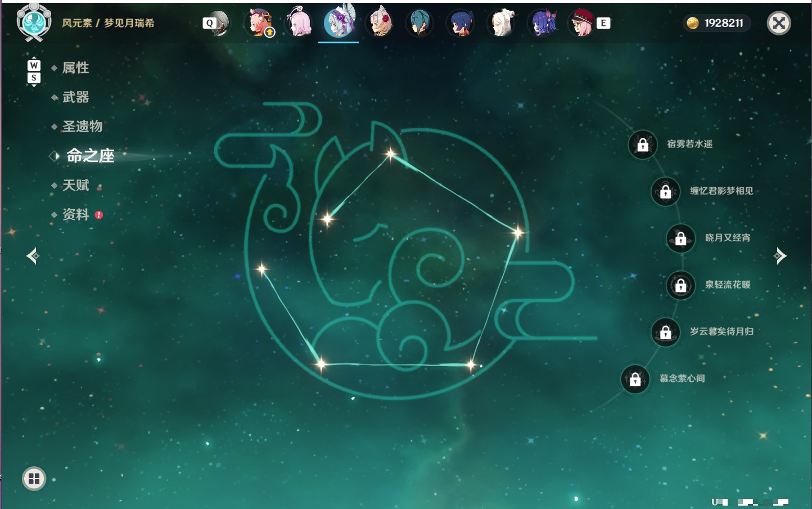Viewport: 812px width, 509px height.
Task: Click the Mora coin balance 1928211
Action: click(716, 23)
